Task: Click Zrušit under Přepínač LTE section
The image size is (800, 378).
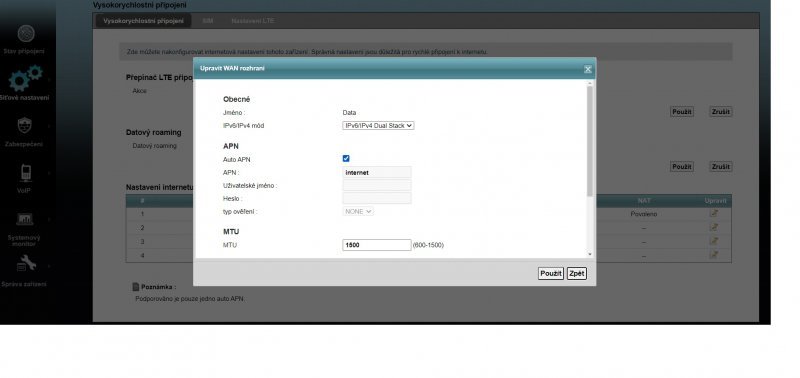Action: tap(720, 112)
